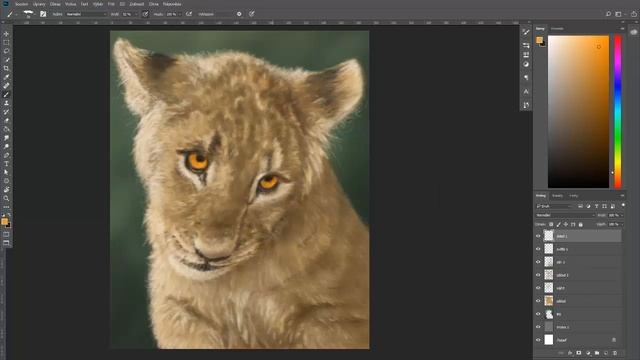Open the search icon at top right
The height and width of the screenshot is (360, 640).
[608, 14]
